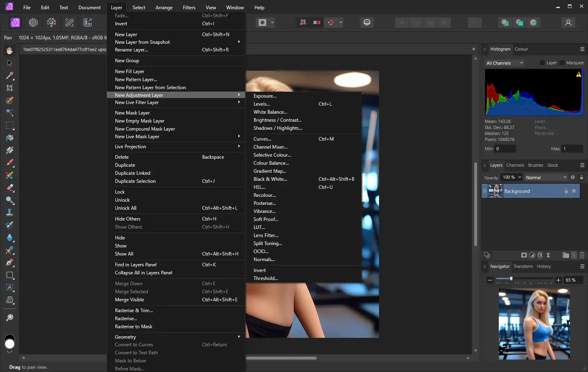The image size is (588, 372).
Task: Click the Background layer thumbnail
Action: coord(495,191)
